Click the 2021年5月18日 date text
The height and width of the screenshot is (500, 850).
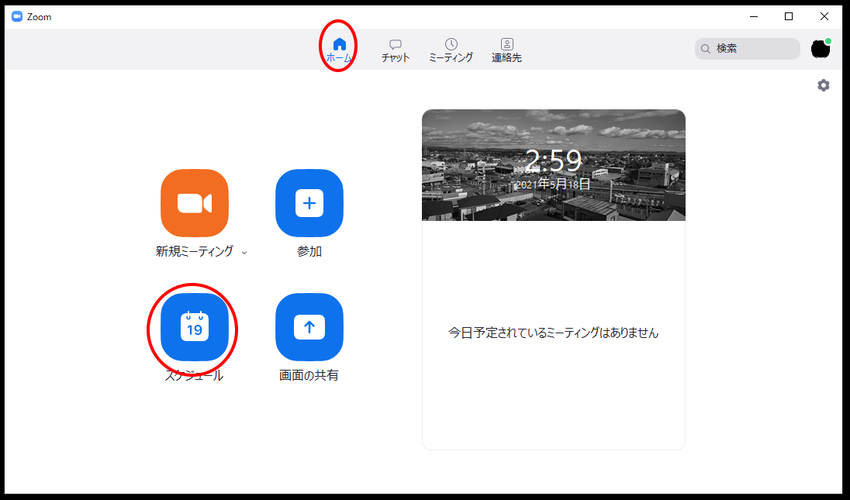(553, 184)
